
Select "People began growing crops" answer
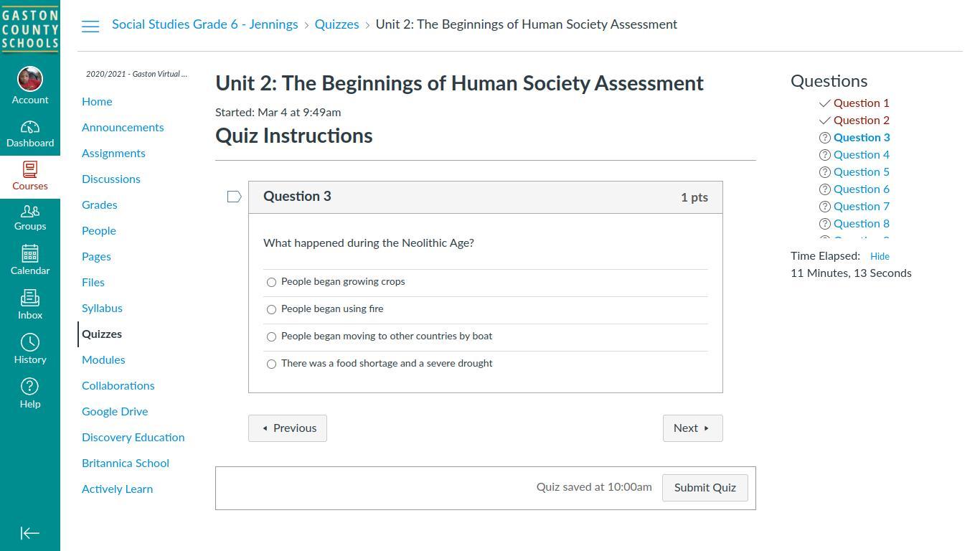pos(271,282)
